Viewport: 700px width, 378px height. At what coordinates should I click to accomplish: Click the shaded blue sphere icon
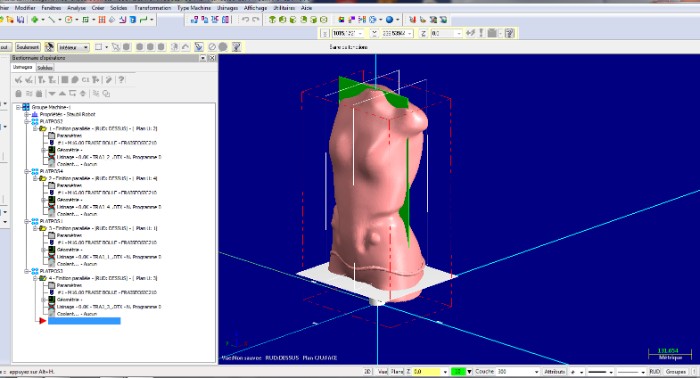(x=389, y=20)
